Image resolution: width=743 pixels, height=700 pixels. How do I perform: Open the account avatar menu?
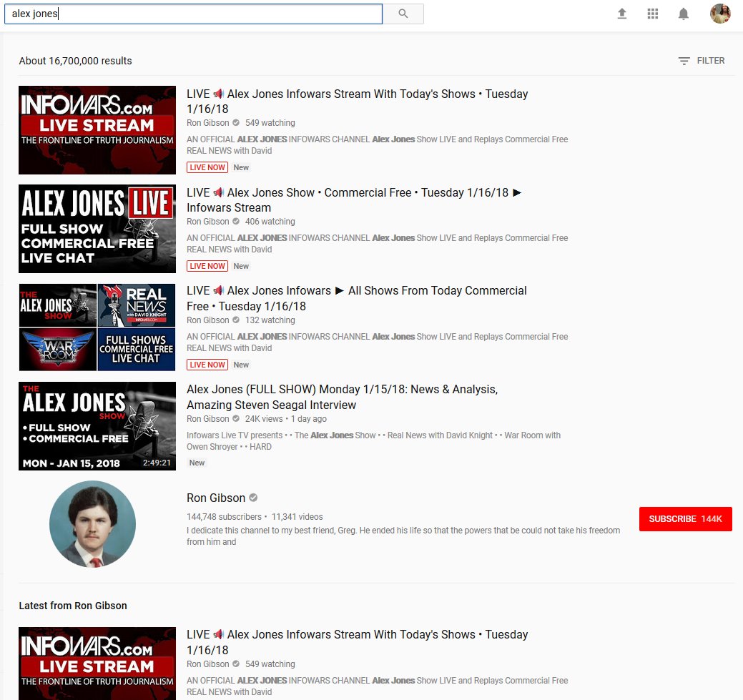[x=720, y=14]
